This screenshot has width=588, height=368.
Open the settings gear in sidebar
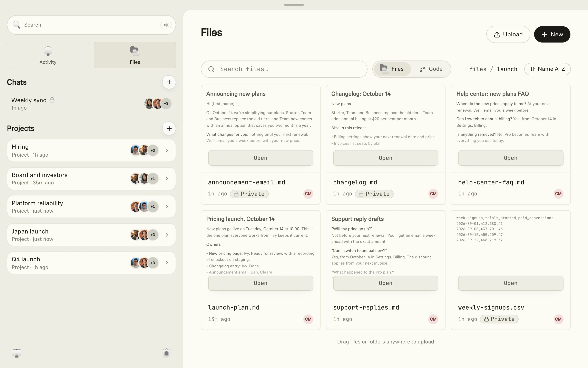pyautogui.click(x=166, y=353)
